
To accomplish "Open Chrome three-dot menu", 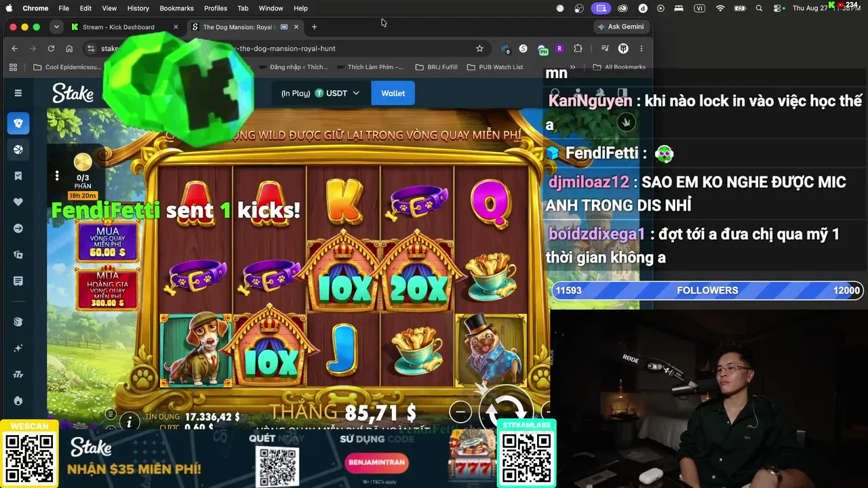I will coord(641,48).
